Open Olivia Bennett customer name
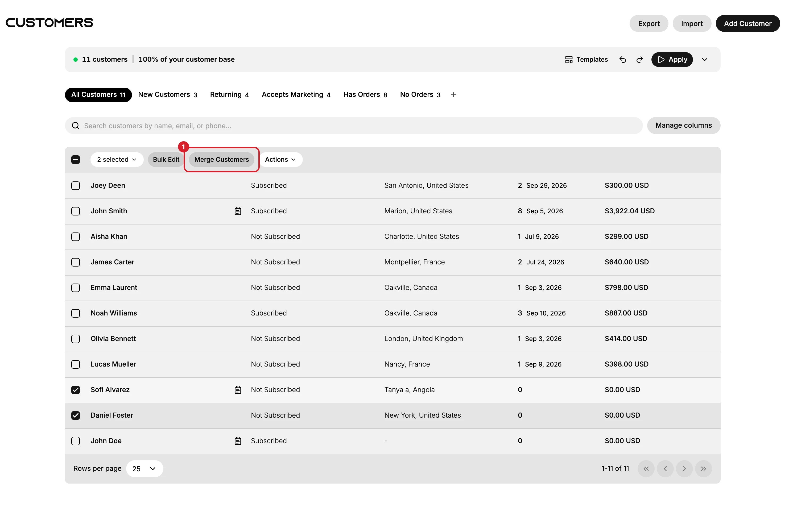The image size is (793, 532). (113, 339)
